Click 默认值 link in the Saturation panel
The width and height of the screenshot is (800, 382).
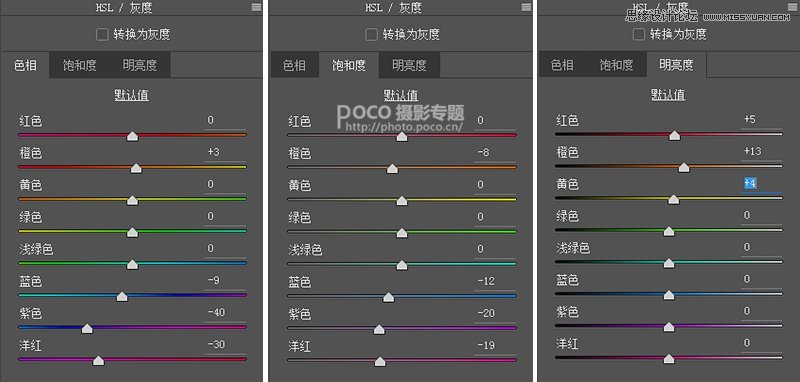[401, 95]
